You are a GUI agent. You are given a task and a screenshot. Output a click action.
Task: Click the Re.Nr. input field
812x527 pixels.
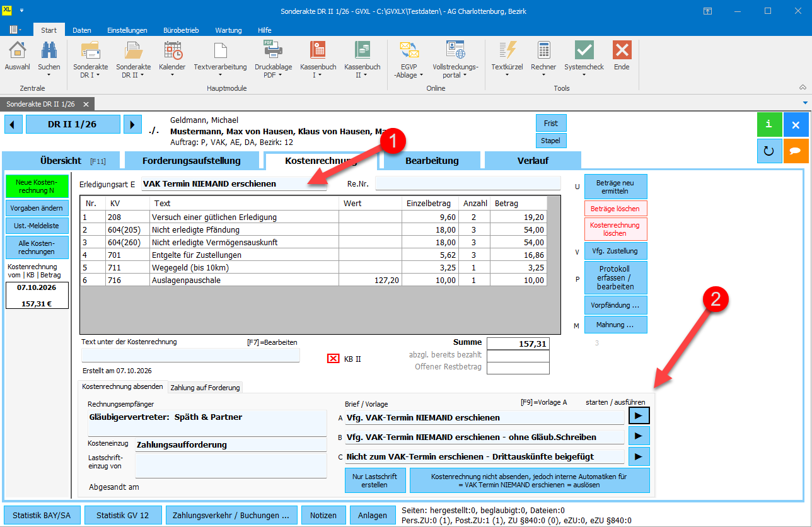click(468, 183)
